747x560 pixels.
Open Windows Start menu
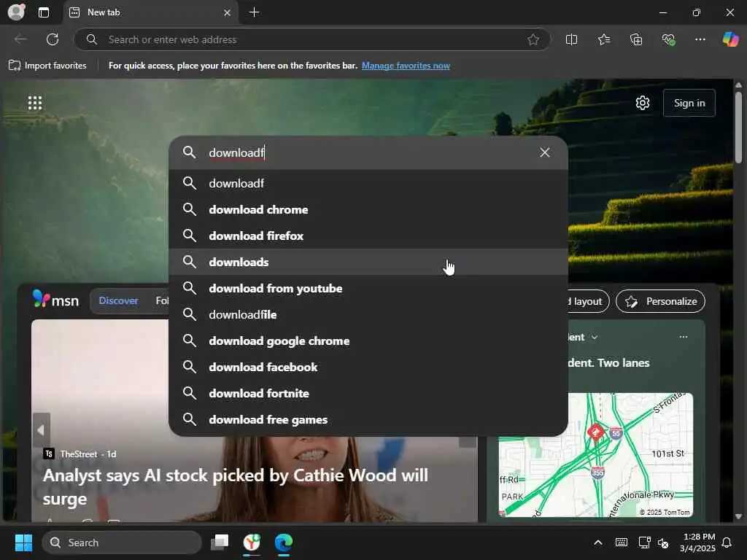[23, 542]
